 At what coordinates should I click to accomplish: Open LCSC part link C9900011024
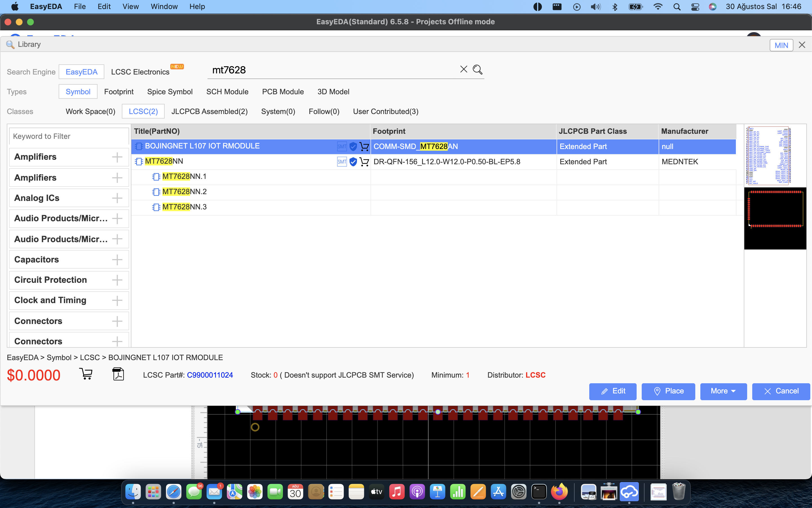[210, 375]
